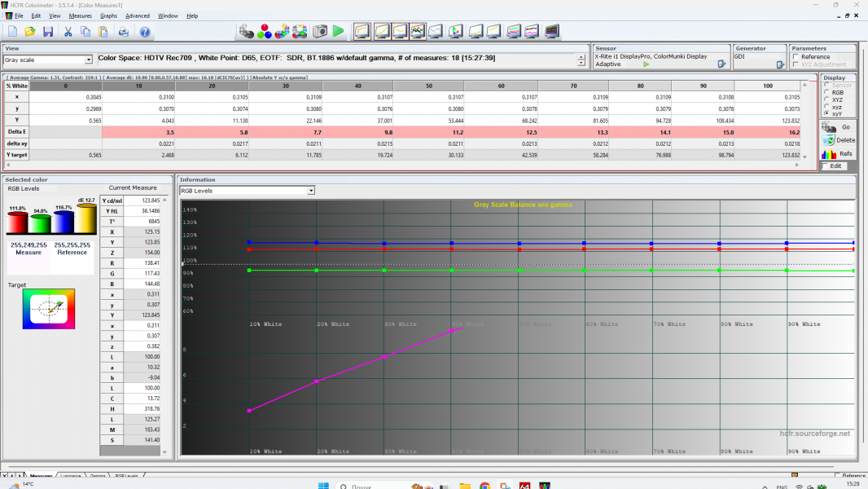Click the camera single-measure icon
Screen dimensions: 868x489
pyautogui.click(x=320, y=31)
